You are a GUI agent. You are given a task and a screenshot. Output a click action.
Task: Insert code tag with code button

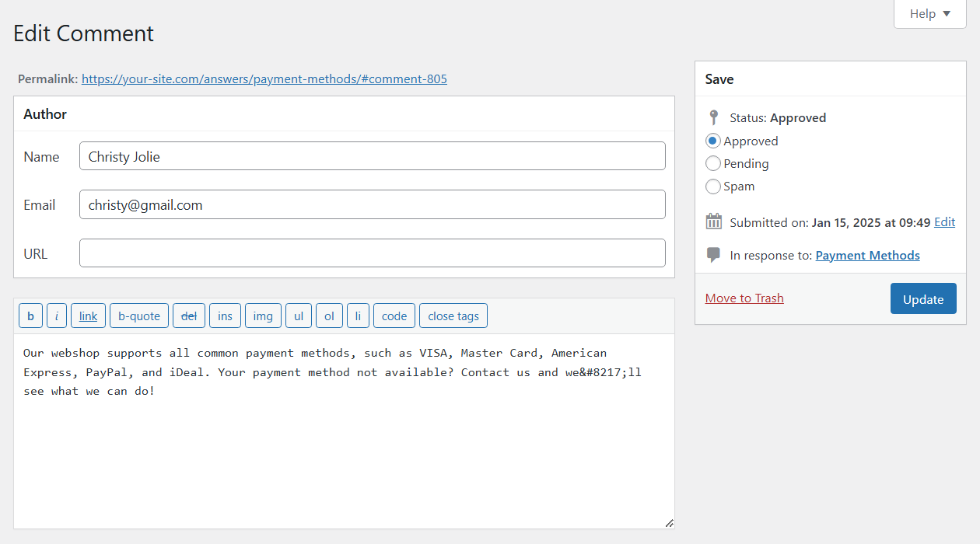tap(394, 316)
